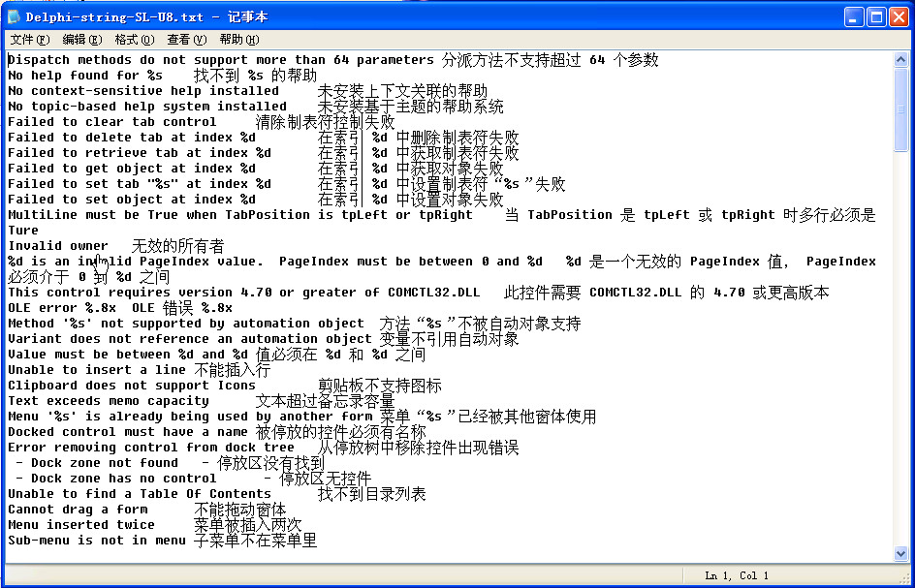
Task: Click the 'Ln 1, Col 1' status bar text
Action: coord(737,575)
